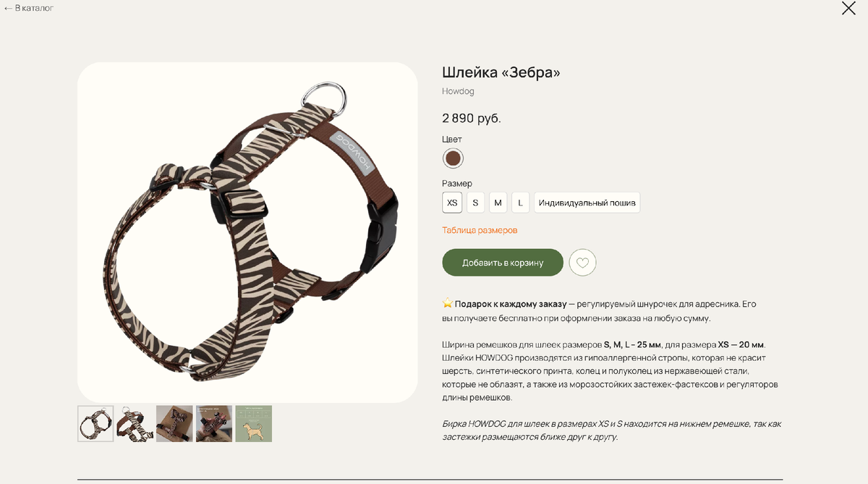The height and width of the screenshot is (484, 868).
Task: Select the brown color swatch
Action: [453, 158]
